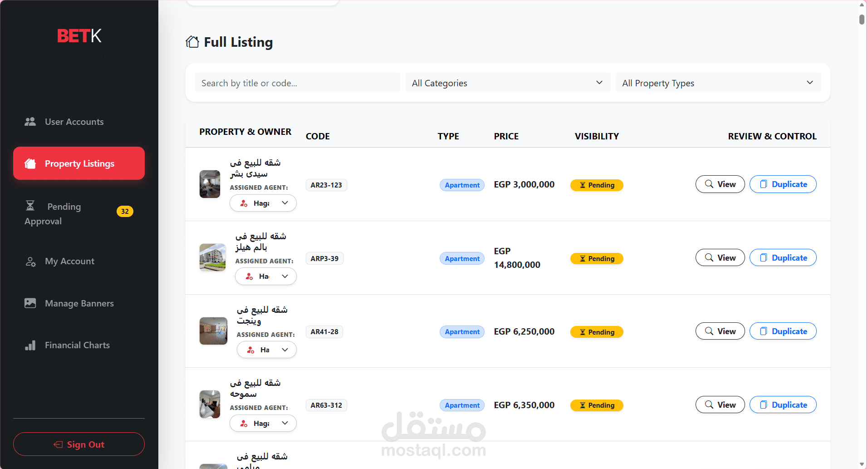The width and height of the screenshot is (868, 469).
Task: View the AR41-28 property listing
Action: tap(720, 331)
